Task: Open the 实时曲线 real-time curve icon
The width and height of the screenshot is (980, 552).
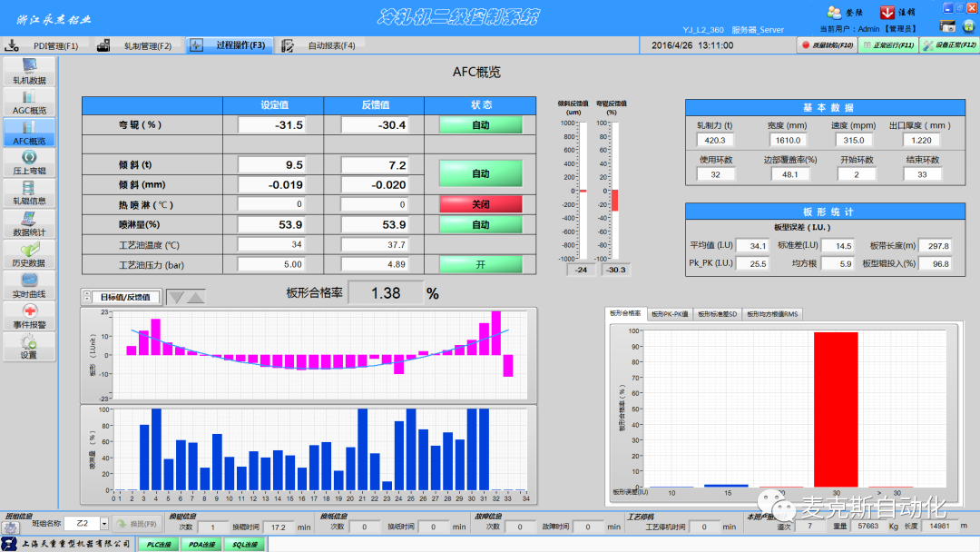Action: [29, 285]
